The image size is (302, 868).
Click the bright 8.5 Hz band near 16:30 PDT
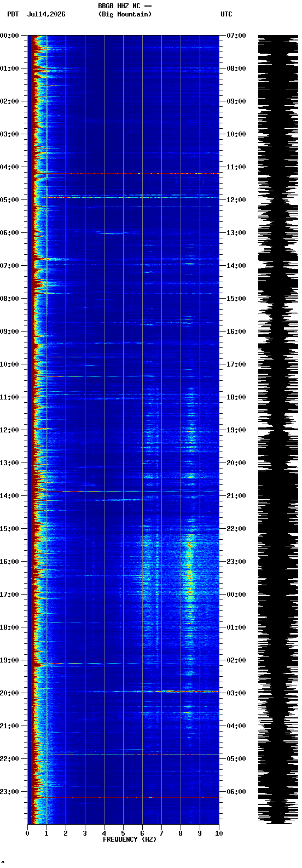click(190, 575)
